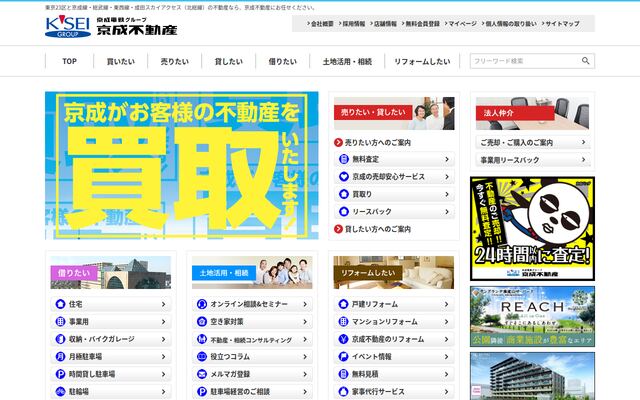Click the リフォームしたい section header image
640x400 pixels.
click(x=394, y=273)
